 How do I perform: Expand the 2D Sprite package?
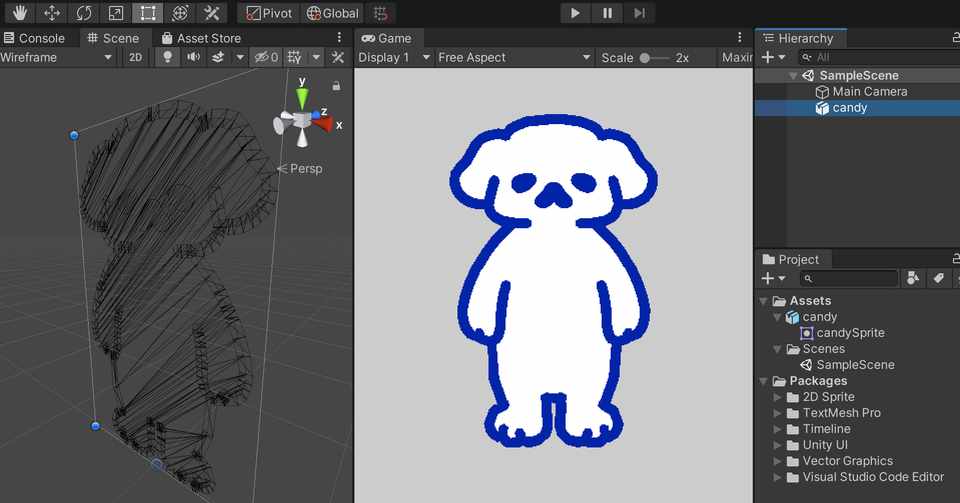777,397
